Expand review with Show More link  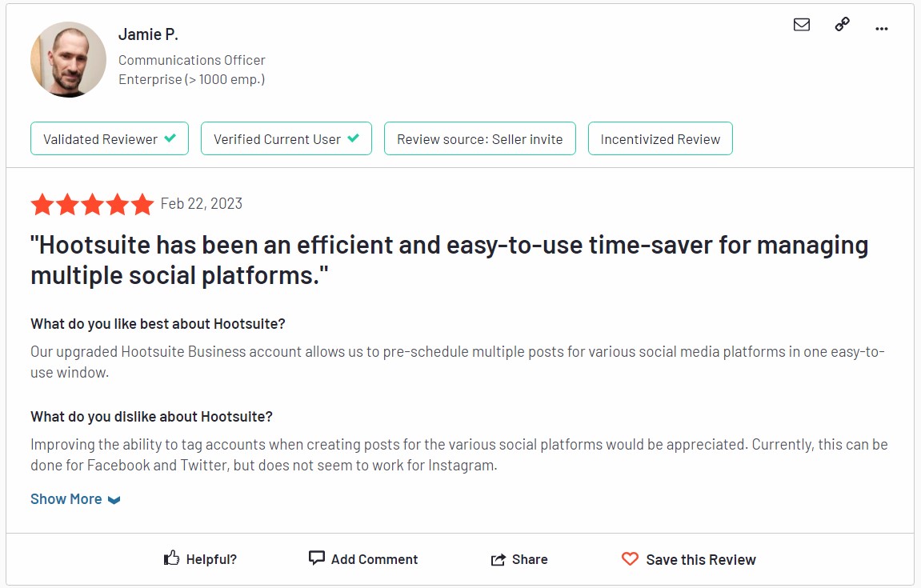[x=75, y=499]
